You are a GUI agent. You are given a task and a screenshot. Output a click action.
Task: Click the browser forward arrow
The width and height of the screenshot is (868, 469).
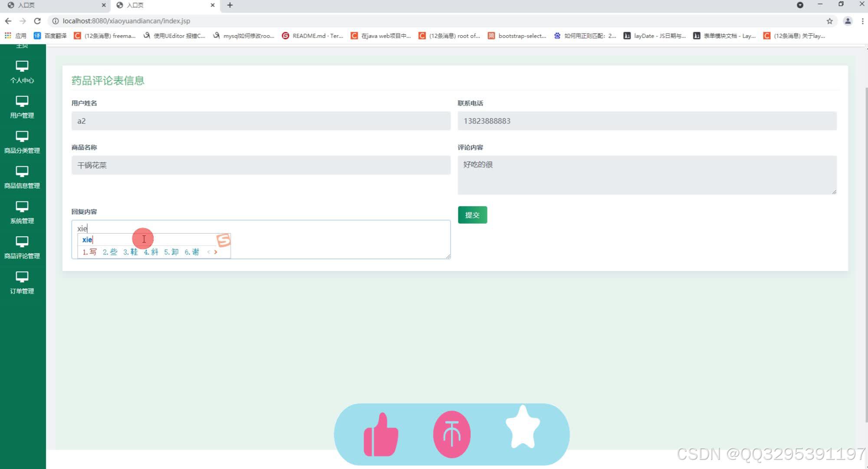[x=23, y=21]
